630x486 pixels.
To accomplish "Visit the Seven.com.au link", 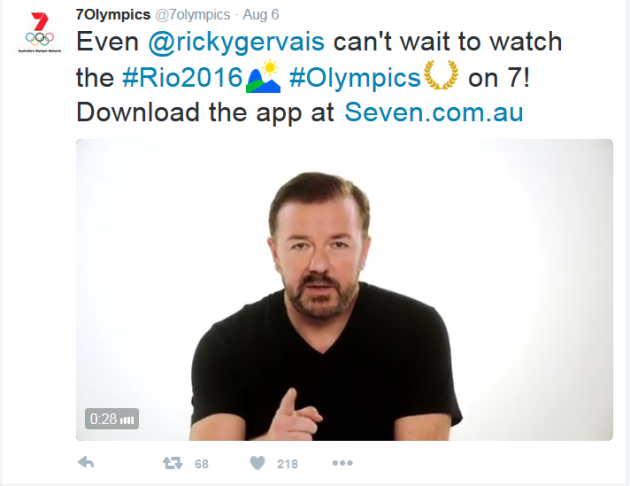I will pos(434,112).
